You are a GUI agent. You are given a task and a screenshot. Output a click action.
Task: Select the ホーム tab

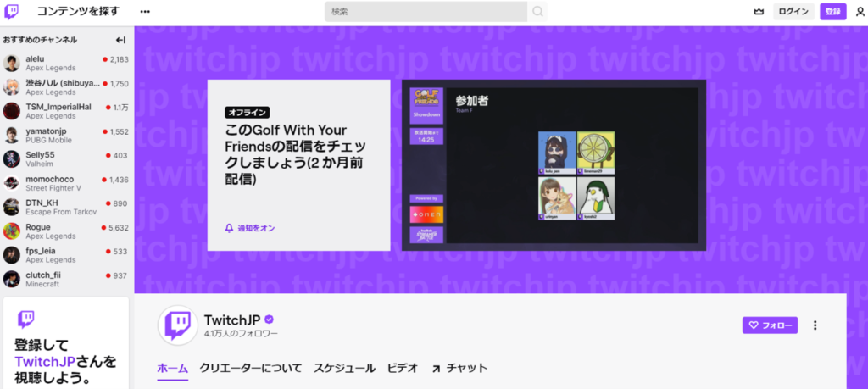pyautogui.click(x=173, y=368)
